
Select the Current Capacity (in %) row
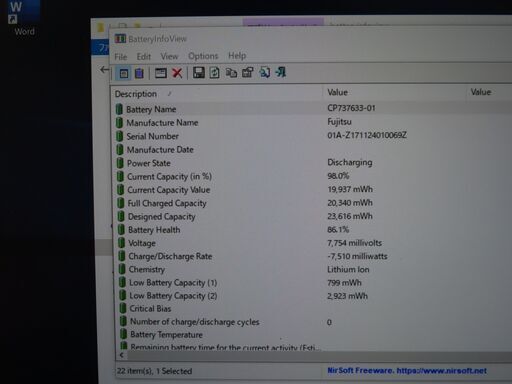(312, 176)
